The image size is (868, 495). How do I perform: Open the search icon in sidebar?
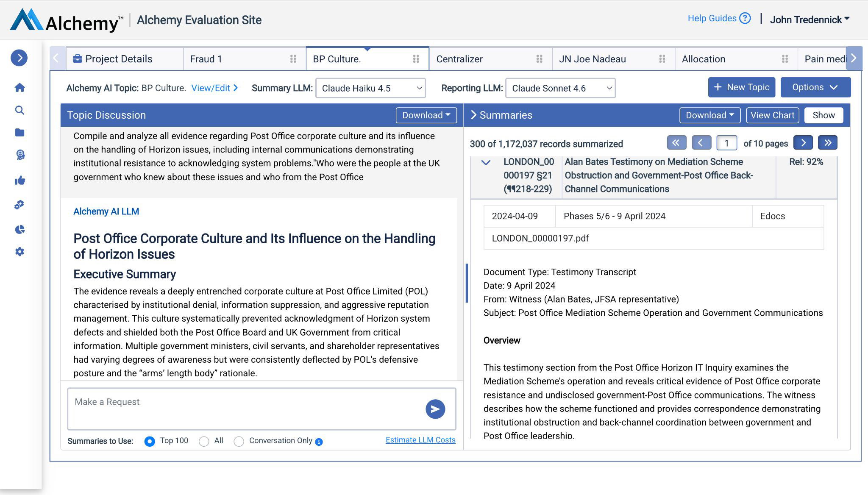[x=19, y=110]
